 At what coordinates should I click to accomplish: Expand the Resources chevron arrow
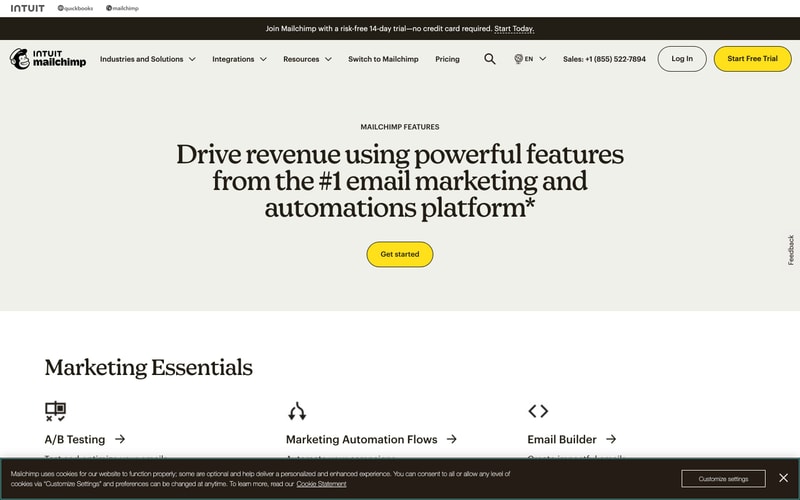[328, 59]
